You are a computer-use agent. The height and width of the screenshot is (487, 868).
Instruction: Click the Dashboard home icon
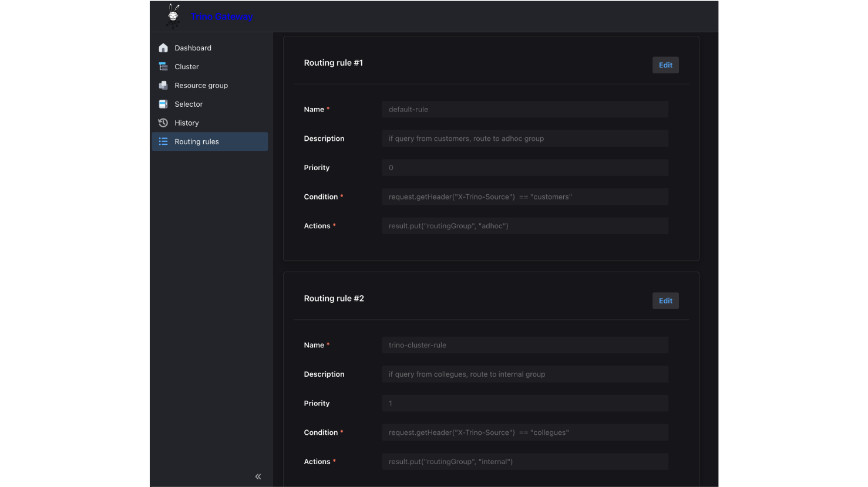tap(163, 48)
